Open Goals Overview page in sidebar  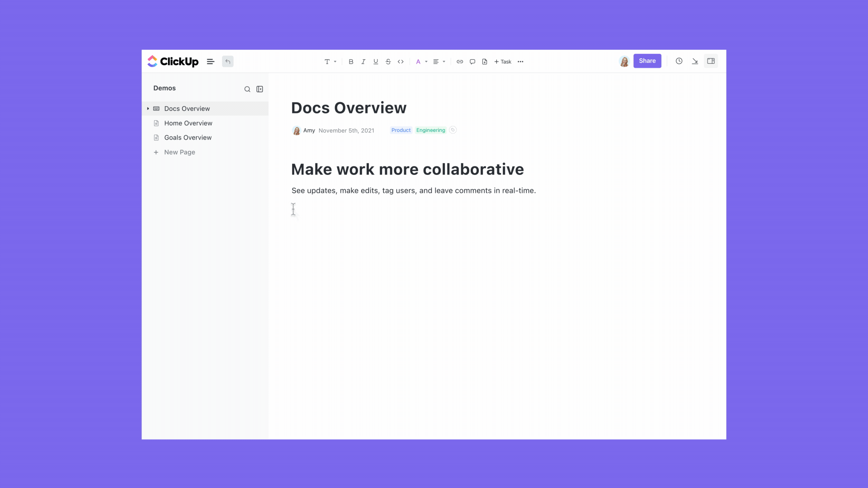click(188, 137)
